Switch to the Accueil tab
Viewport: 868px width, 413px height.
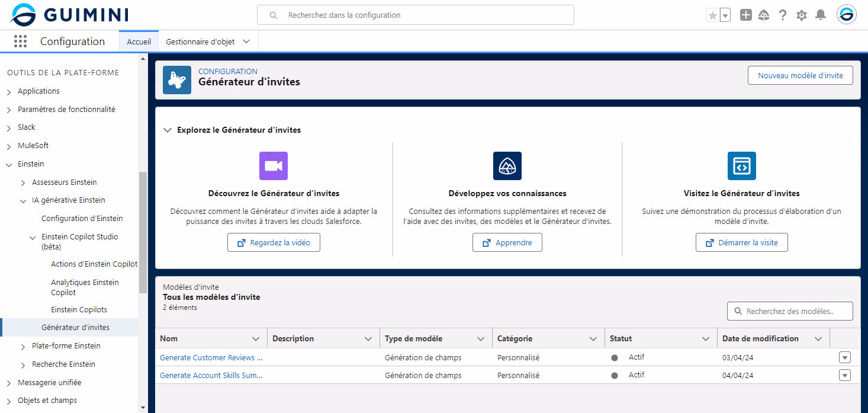[139, 41]
